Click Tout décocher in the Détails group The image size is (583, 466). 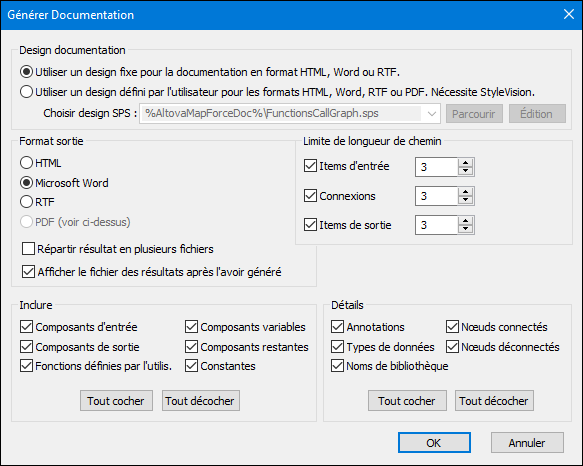494,401
